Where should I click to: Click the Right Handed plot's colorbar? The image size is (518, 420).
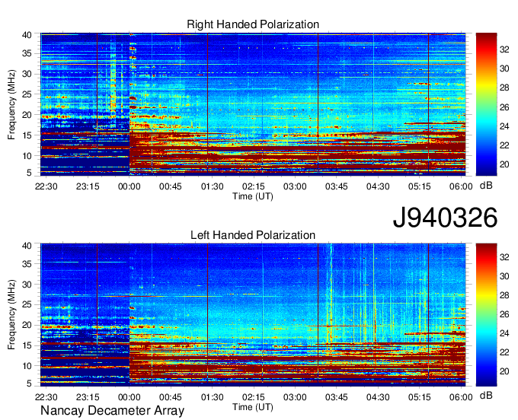(486, 104)
